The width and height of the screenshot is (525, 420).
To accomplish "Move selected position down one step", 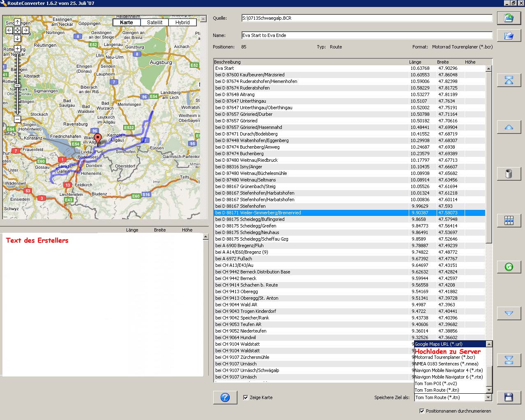I will tap(509, 313).
